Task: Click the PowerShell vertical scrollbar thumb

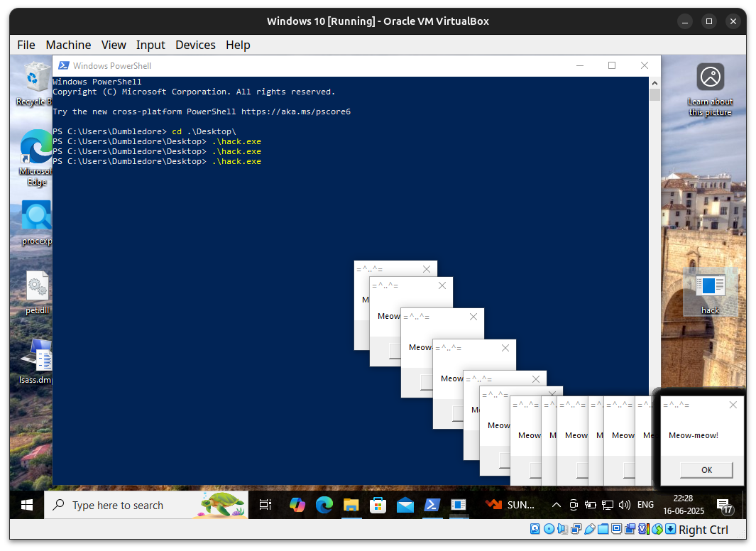Action: click(x=654, y=94)
